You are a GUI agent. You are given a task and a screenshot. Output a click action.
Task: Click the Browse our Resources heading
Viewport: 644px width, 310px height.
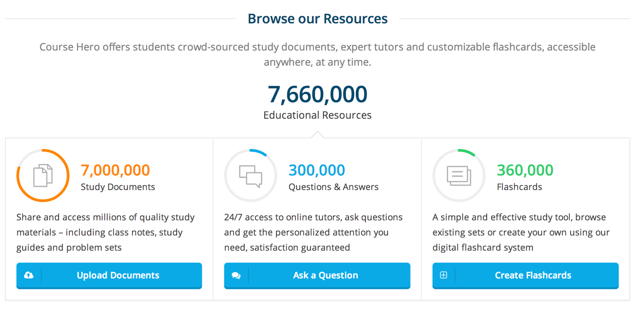coord(317,19)
